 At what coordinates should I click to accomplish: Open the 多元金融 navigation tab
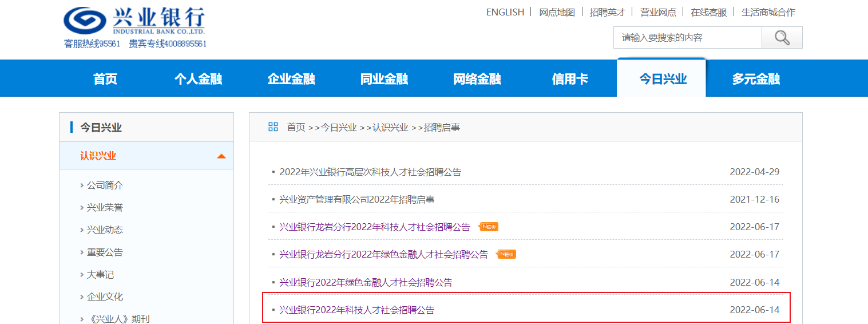click(756, 79)
